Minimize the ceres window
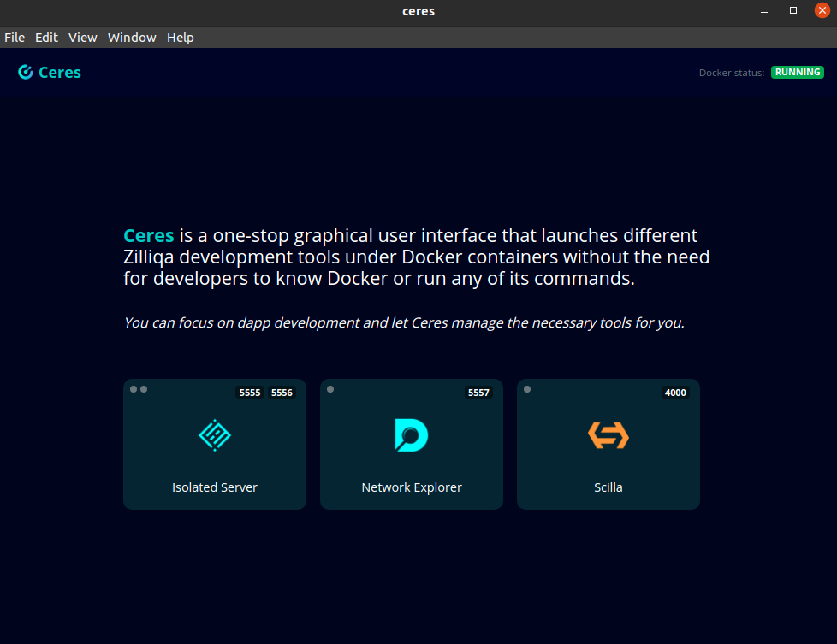The image size is (837, 644). [x=764, y=11]
